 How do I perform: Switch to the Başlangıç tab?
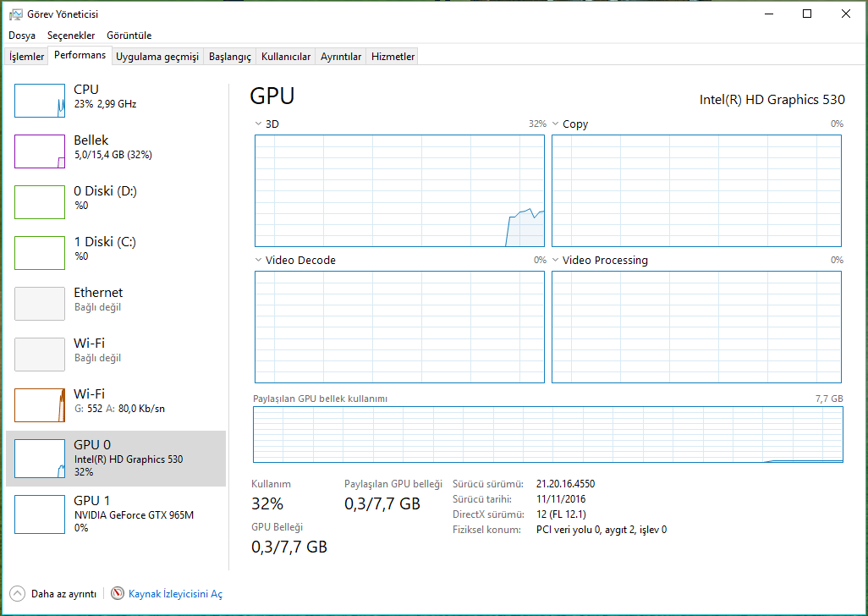230,57
